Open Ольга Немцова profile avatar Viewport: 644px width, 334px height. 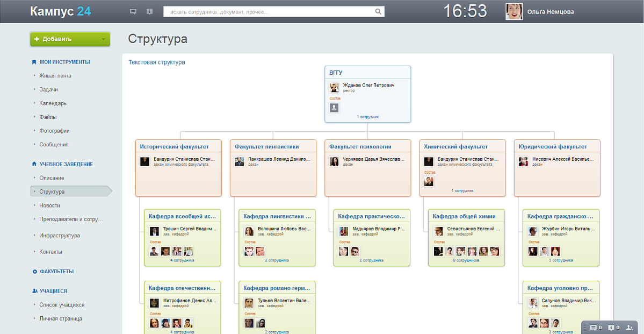click(x=514, y=12)
